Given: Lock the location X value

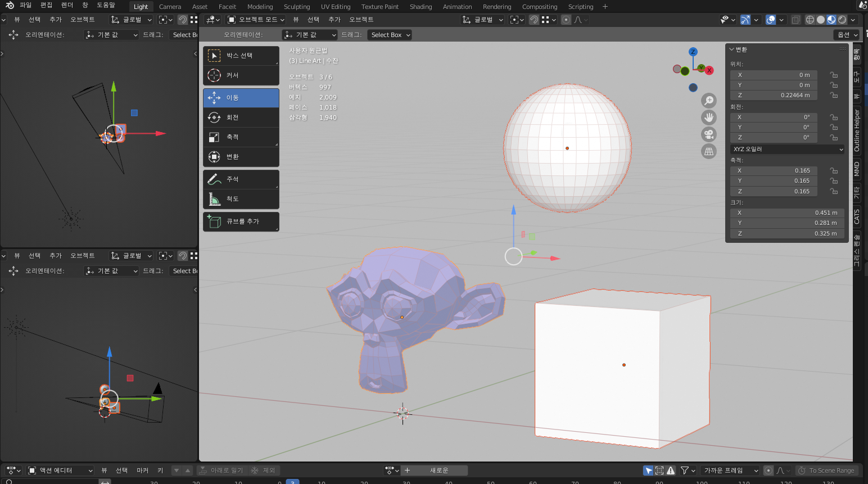Looking at the screenshot, I should click(834, 75).
